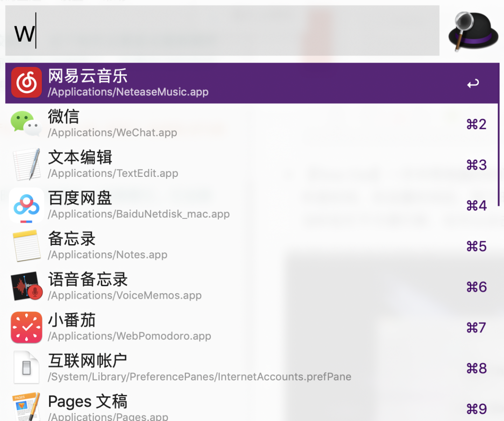Screen dimensions: 504x421
Task: Click the /Applications/VoiceMemos.app path
Action: pos(125,295)
